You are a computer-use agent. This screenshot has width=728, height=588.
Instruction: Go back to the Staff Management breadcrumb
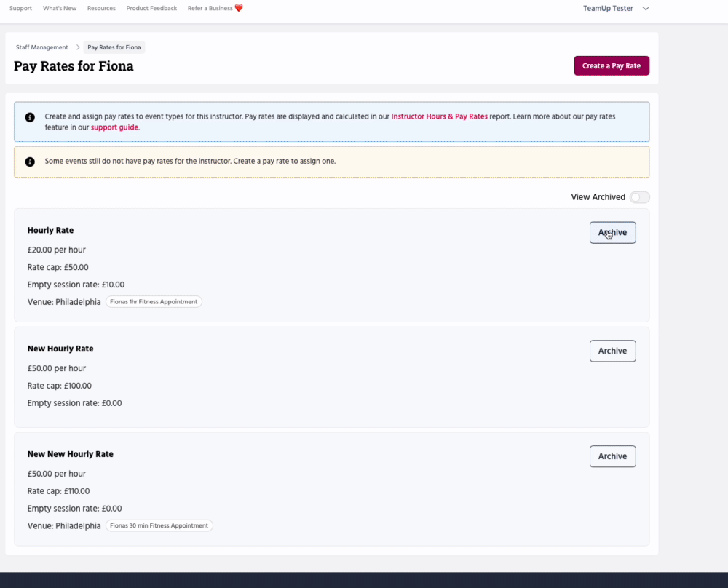[42, 47]
